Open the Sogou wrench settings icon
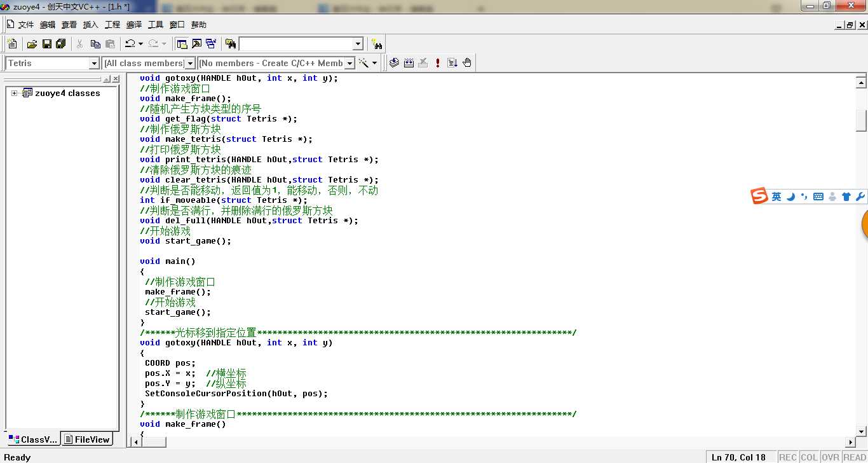Image resolution: width=868 pixels, height=463 pixels. pyautogui.click(x=860, y=197)
